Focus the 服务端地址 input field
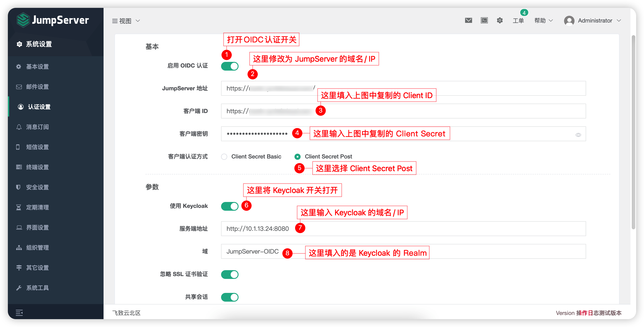644x327 pixels. click(403, 229)
